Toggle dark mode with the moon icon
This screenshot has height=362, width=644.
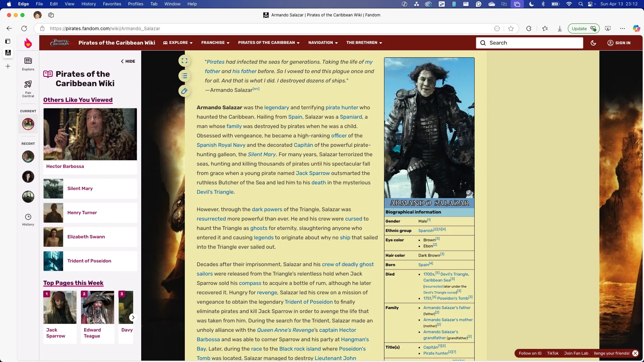pyautogui.click(x=593, y=43)
